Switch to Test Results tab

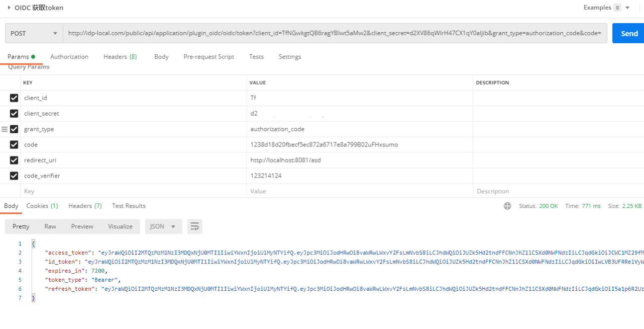[129, 206]
